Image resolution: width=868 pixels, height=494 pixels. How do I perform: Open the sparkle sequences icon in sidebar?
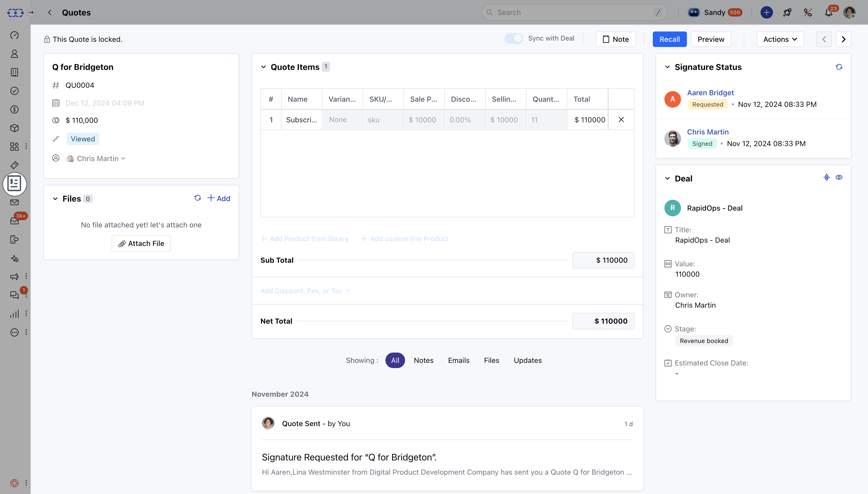point(14,259)
